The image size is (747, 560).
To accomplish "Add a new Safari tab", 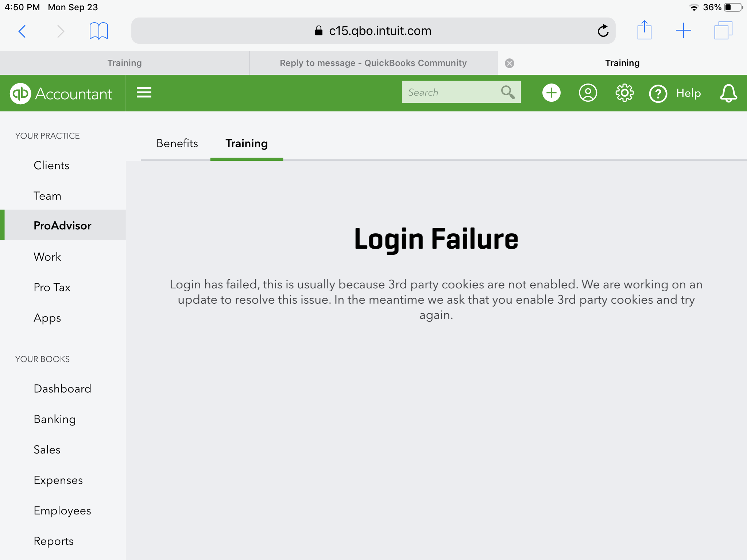I will click(x=683, y=31).
